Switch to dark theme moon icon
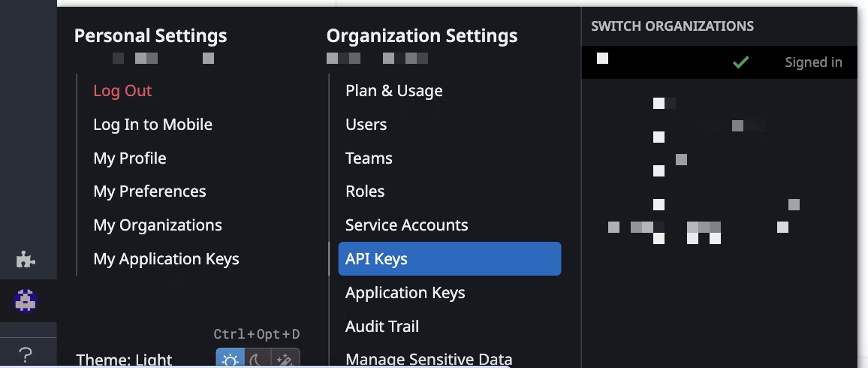This screenshot has width=868, height=368. [x=258, y=360]
